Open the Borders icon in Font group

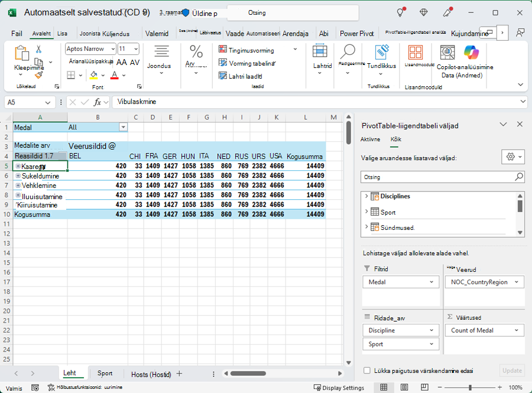[71, 75]
